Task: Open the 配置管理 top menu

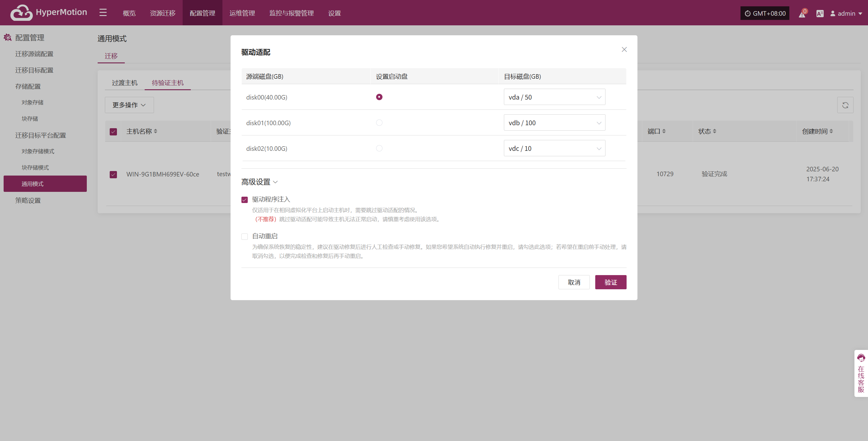Action: click(x=202, y=13)
